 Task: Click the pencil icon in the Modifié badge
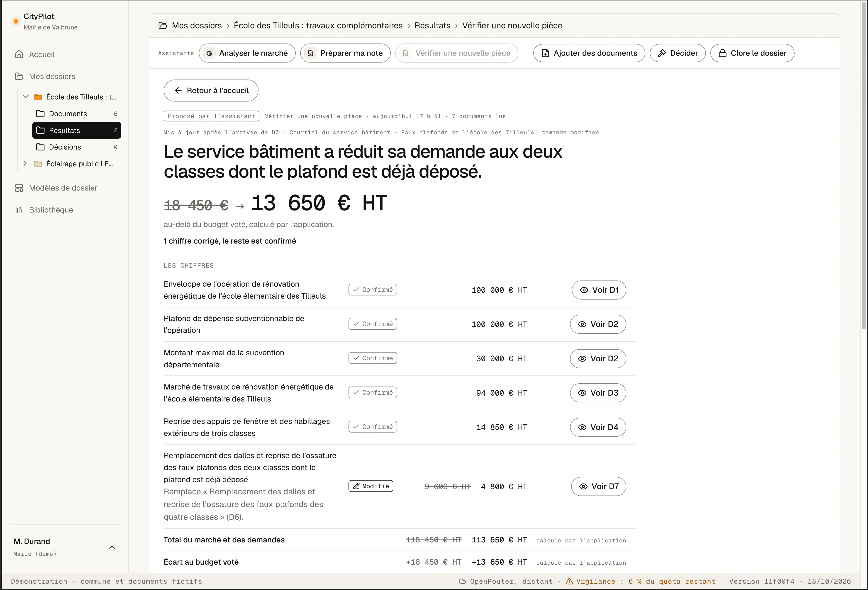[356, 486]
